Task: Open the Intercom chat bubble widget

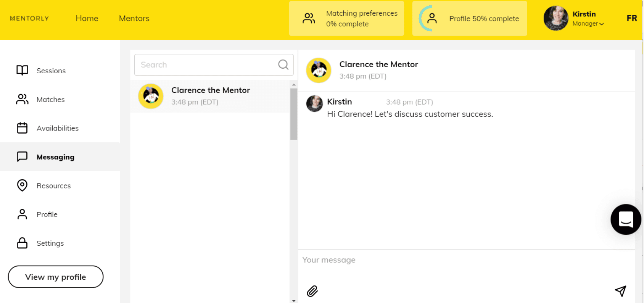Action: tap(626, 219)
